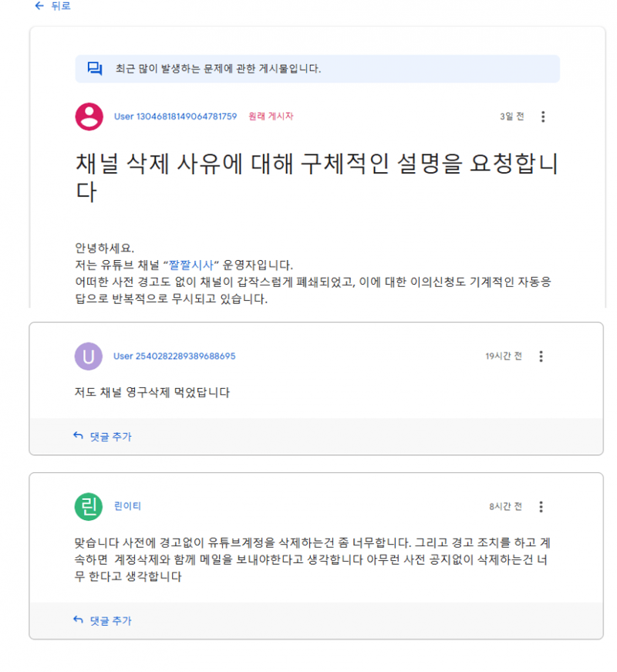Click the reply arrow icon under 린이티's comment
This screenshot has width=617, height=672.
pos(76,620)
